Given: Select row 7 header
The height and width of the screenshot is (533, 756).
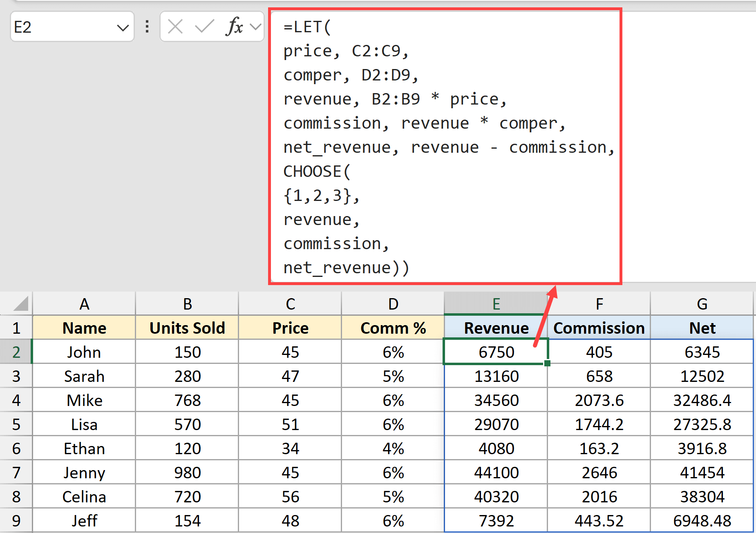Looking at the screenshot, I should (x=16, y=472).
